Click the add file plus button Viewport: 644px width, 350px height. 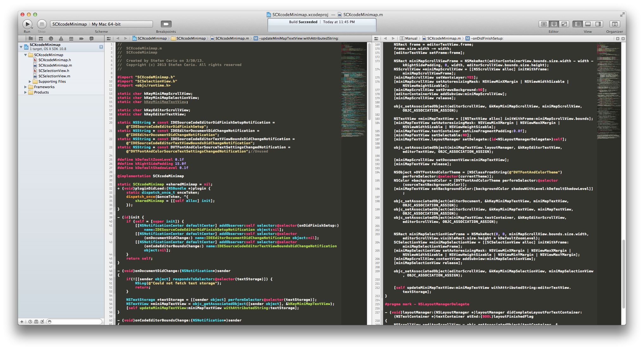pos(22,322)
